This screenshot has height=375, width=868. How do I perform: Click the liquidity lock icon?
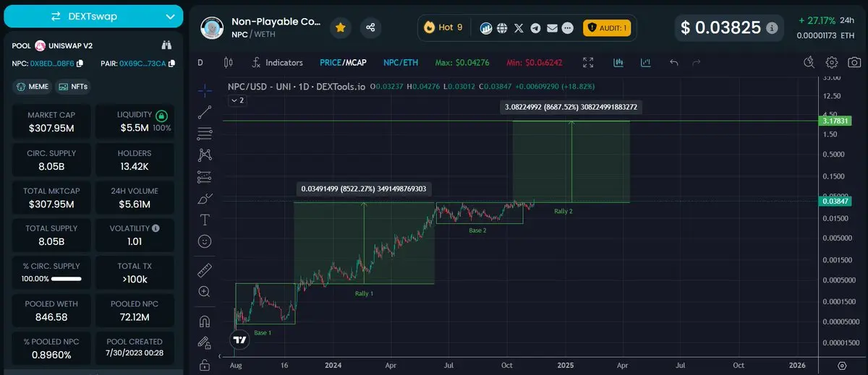click(162, 115)
